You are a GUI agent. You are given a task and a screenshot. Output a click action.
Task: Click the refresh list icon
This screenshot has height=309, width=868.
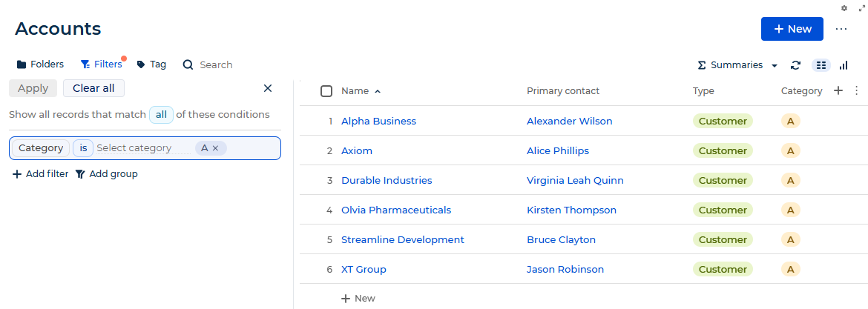795,65
